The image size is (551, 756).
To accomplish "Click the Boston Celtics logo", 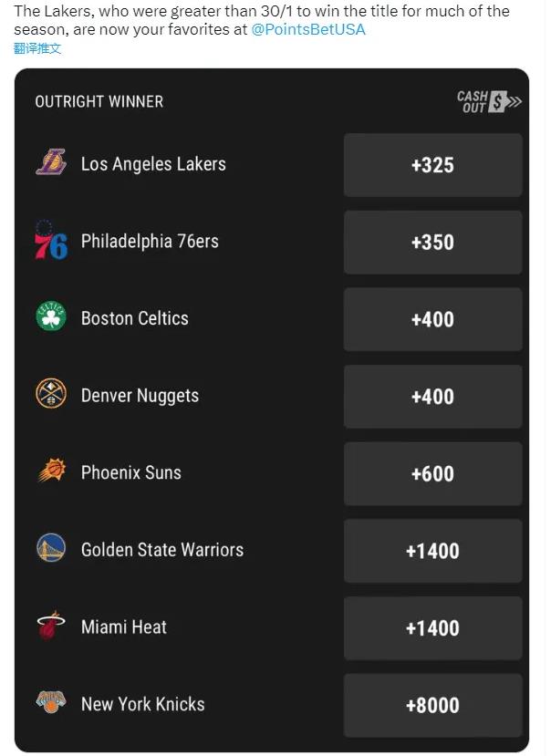I will pyautogui.click(x=51, y=316).
